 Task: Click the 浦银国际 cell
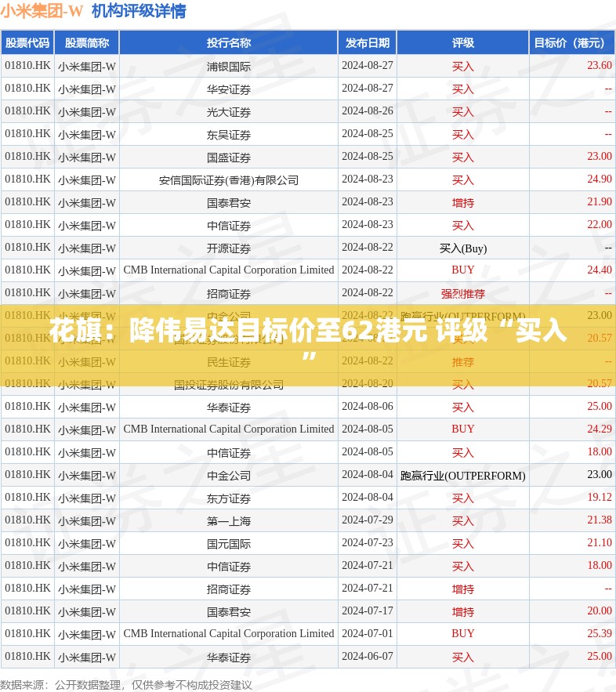click(x=229, y=66)
